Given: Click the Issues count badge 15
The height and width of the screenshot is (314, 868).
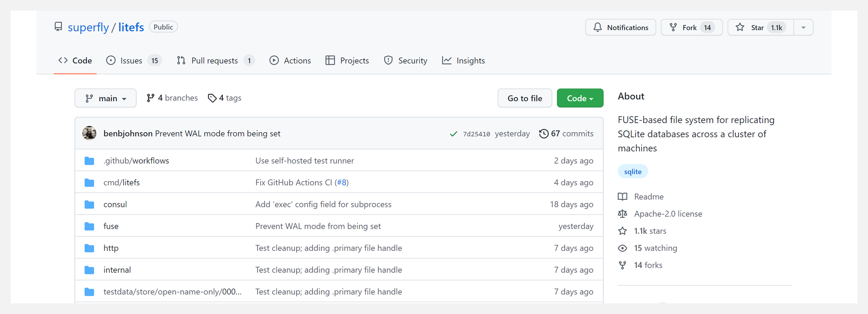Looking at the screenshot, I should pos(155,61).
